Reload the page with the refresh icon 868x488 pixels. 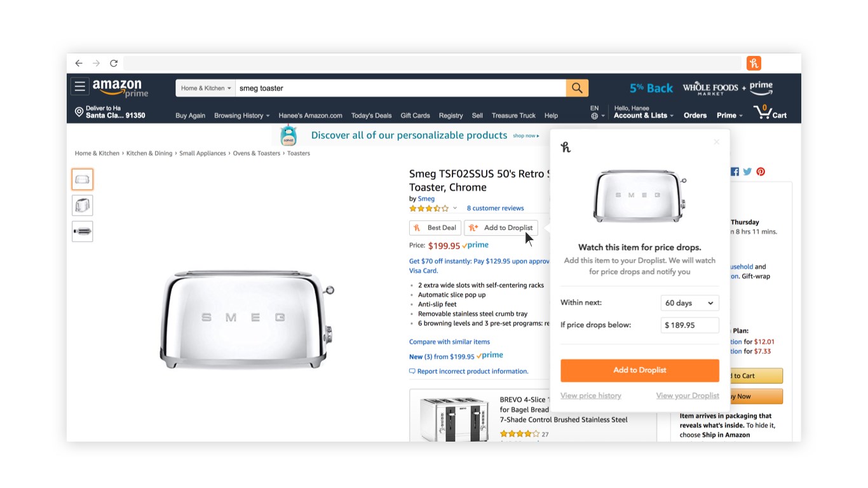pyautogui.click(x=114, y=63)
